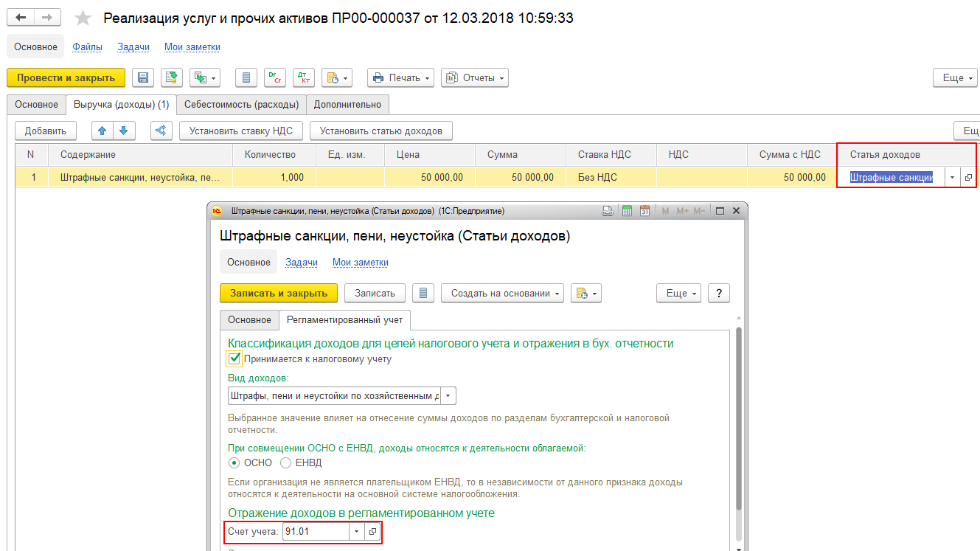Save document via the floppy disk icon
The image size is (980, 551).
[144, 77]
